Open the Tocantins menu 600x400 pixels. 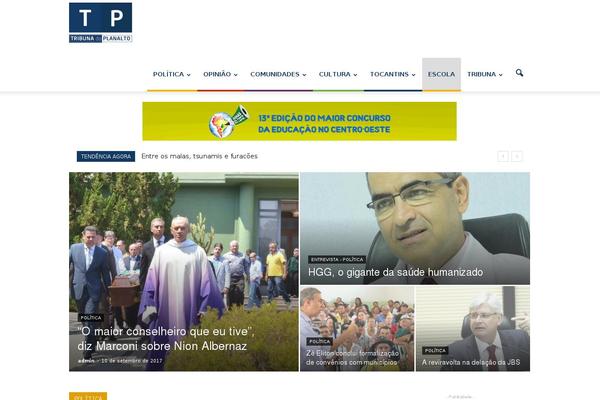pos(393,74)
